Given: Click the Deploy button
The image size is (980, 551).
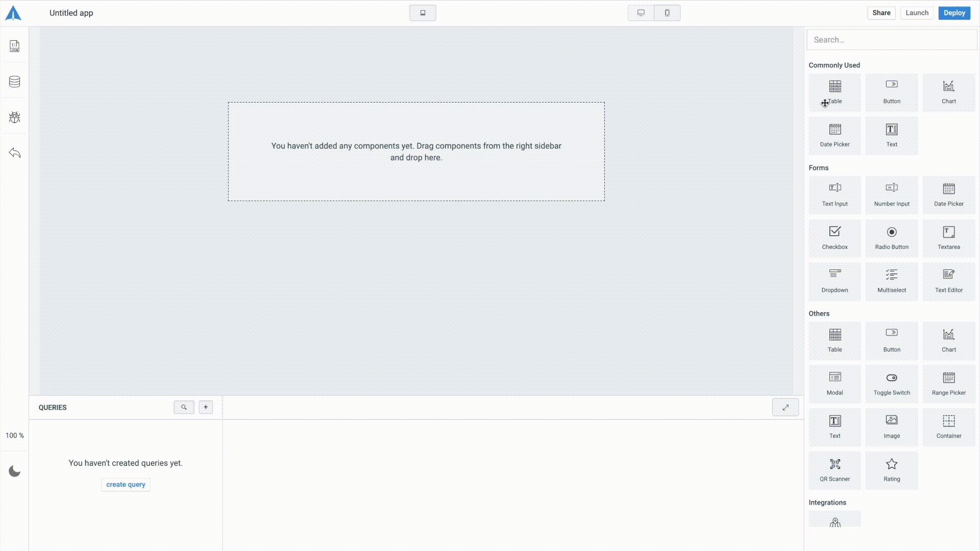Looking at the screenshot, I should point(954,13).
